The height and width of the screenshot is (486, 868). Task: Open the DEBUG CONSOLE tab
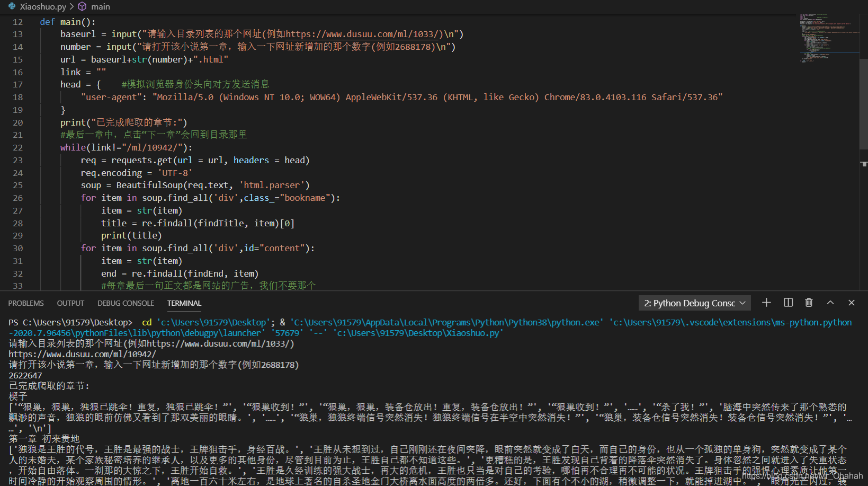coord(126,303)
